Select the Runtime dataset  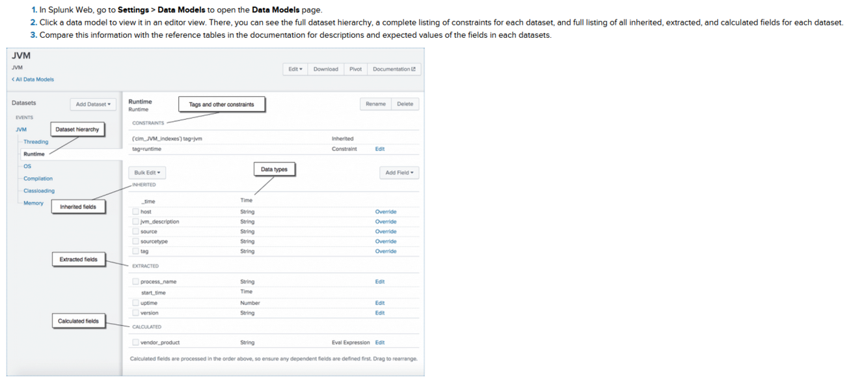click(34, 154)
